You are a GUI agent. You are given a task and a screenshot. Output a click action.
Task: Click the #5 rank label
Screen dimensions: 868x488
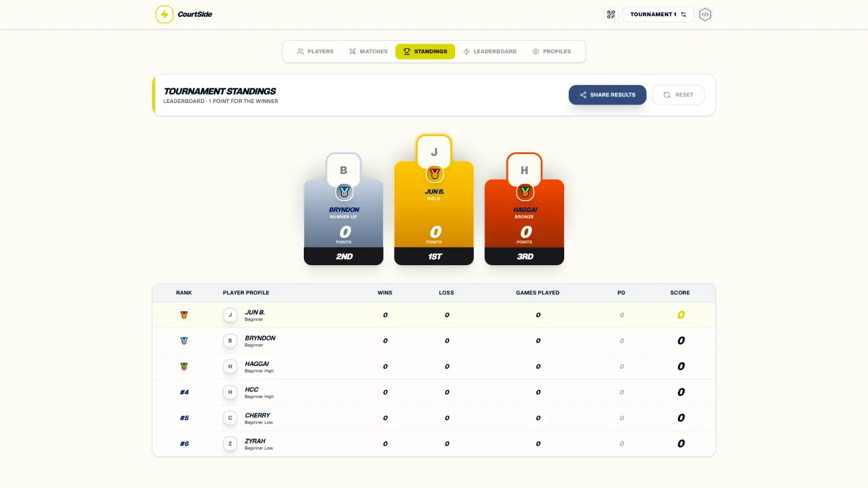pyautogui.click(x=184, y=418)
